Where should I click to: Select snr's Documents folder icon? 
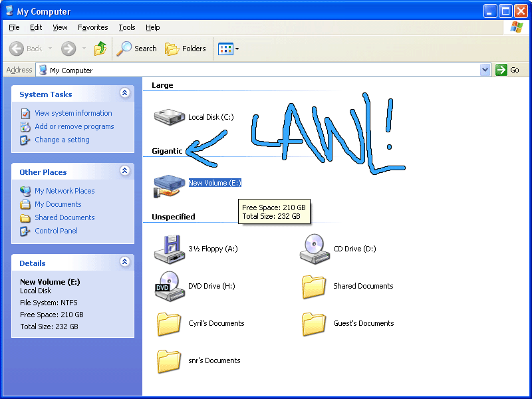pyautogui.click(x=169, y=361)
